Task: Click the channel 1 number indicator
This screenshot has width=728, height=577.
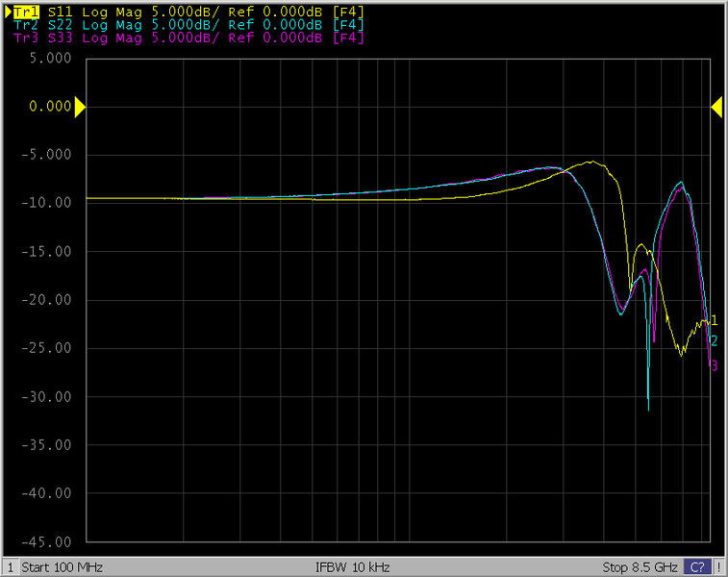Action: coord(11,567)
